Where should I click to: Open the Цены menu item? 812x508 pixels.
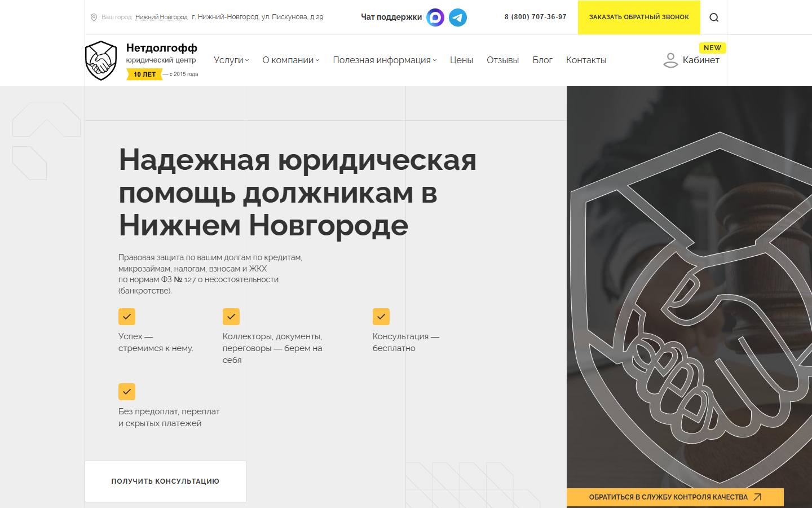(461, 60)
